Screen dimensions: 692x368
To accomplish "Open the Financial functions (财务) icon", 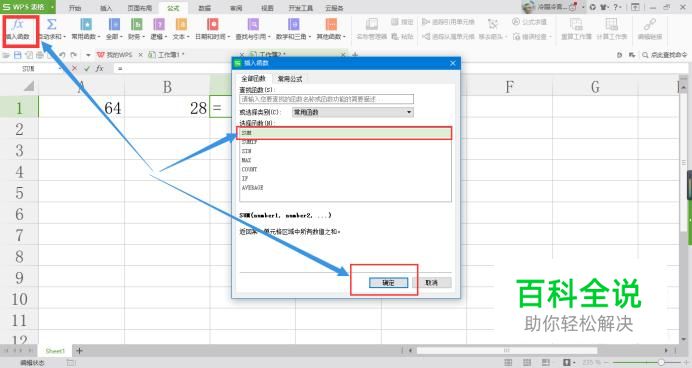I will 137,24.
